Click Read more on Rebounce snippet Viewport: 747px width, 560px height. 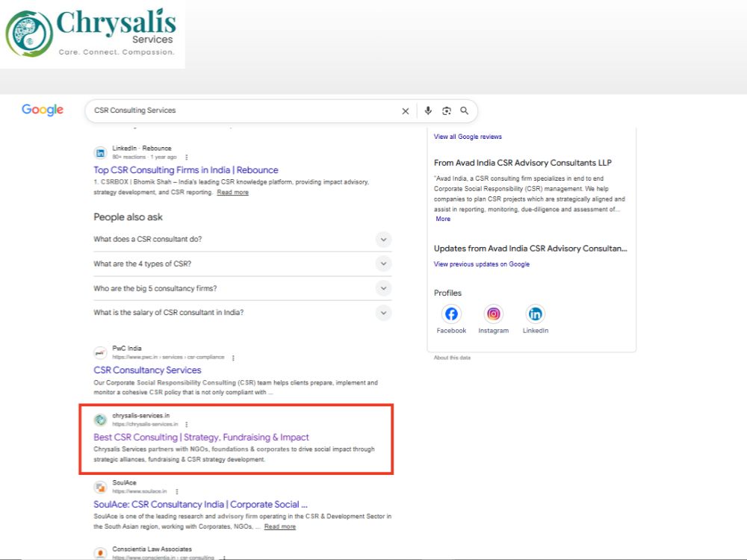coord(232,193)
